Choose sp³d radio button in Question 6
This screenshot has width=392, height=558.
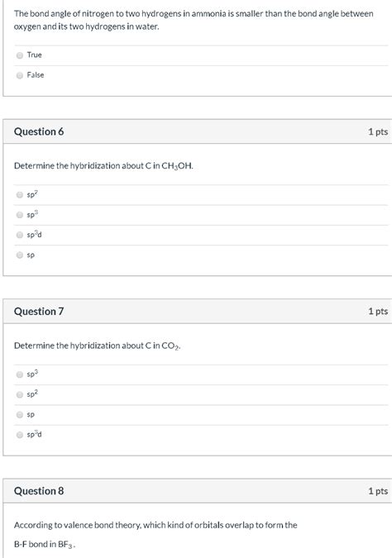point(20,235)
